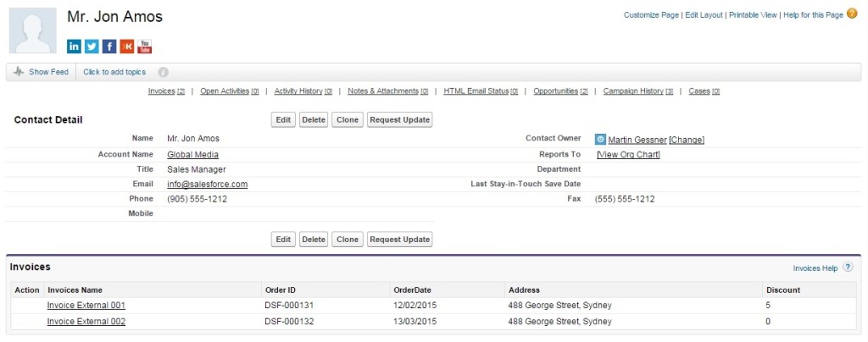Show Feed for this contact
The image size is (868, 342).
coord(42,72)
